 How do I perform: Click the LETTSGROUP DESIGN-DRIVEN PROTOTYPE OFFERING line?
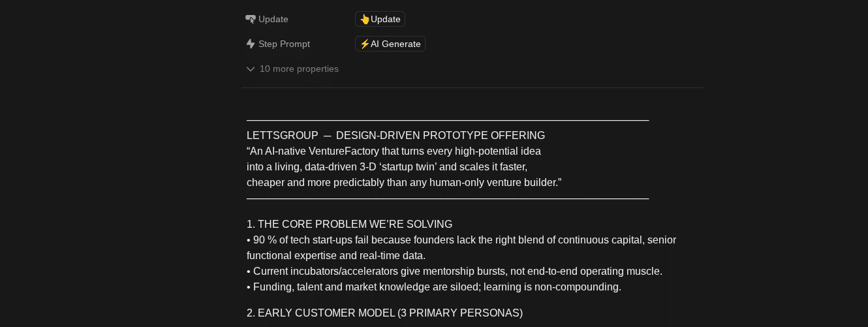click(x=395, y=135)
